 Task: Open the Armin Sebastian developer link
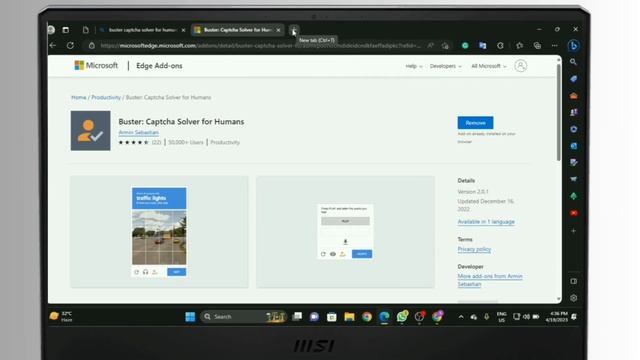[x=138, y=133]
